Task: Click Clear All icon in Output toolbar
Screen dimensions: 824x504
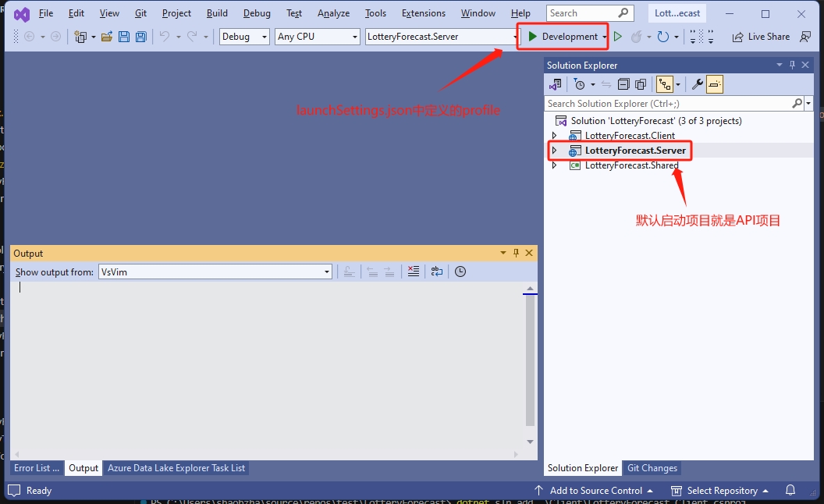Action: [x=414, y=272]
